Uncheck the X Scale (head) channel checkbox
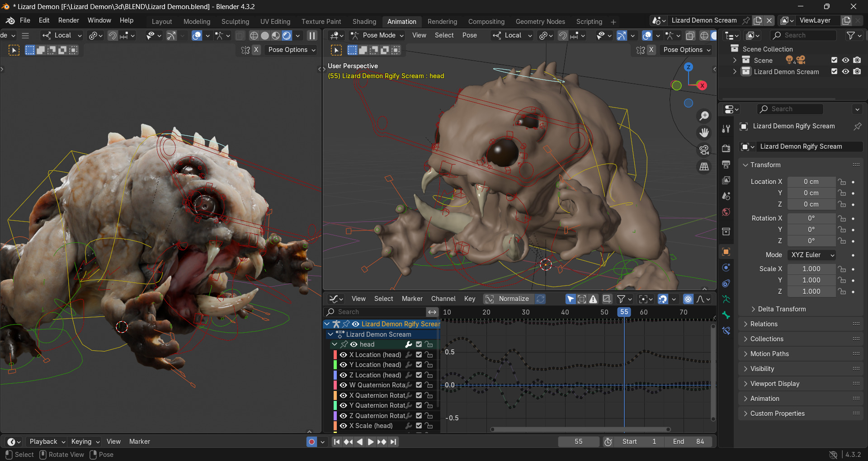Screen dimensions: 868x461 [x=419, y=426]
